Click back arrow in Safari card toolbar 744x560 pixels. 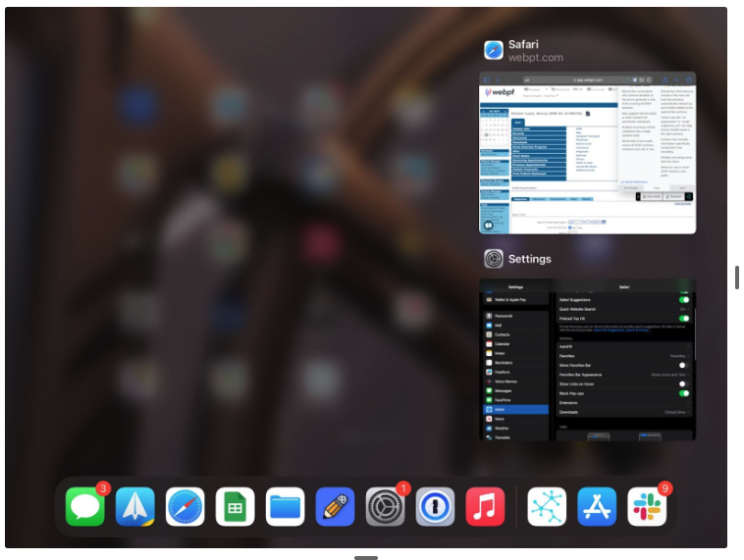(x=498, y=79)
